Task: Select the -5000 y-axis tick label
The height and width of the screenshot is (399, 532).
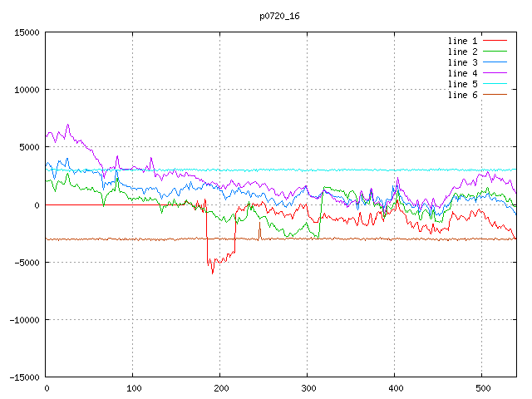Action: [x=27, y=262]
